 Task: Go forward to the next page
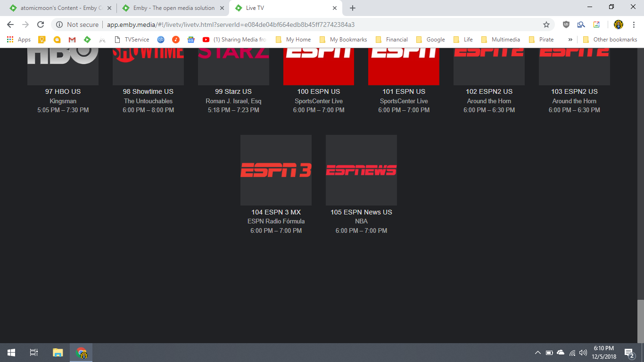click(x=25, y=25)
